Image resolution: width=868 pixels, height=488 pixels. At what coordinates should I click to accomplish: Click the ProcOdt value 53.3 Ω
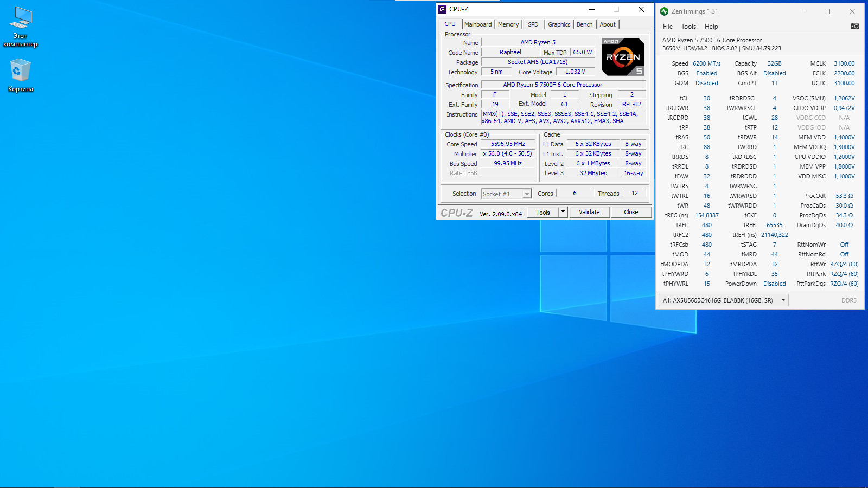tap(844, 196)
